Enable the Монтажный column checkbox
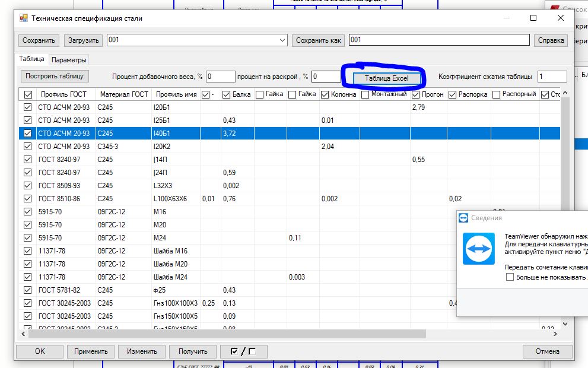The height and width of the screenshot is (368, 588). tap(365, 94)
